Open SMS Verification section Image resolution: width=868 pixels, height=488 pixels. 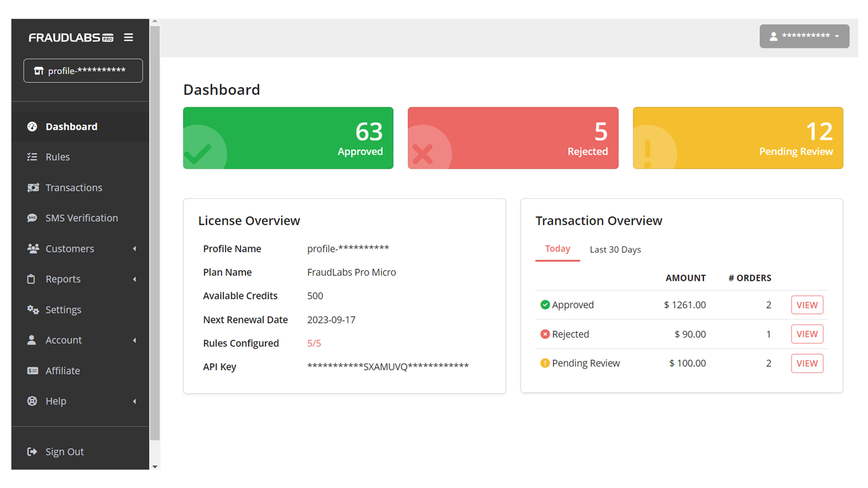81,217
